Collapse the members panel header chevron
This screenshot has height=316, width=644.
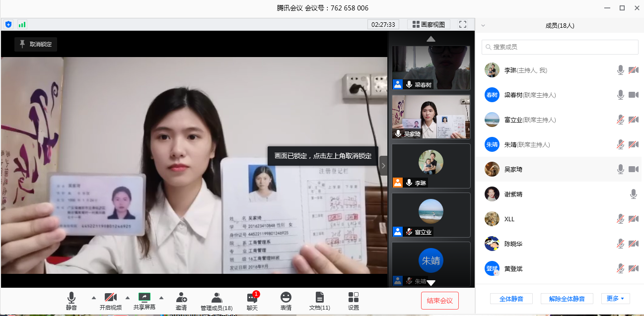(483, 25)
